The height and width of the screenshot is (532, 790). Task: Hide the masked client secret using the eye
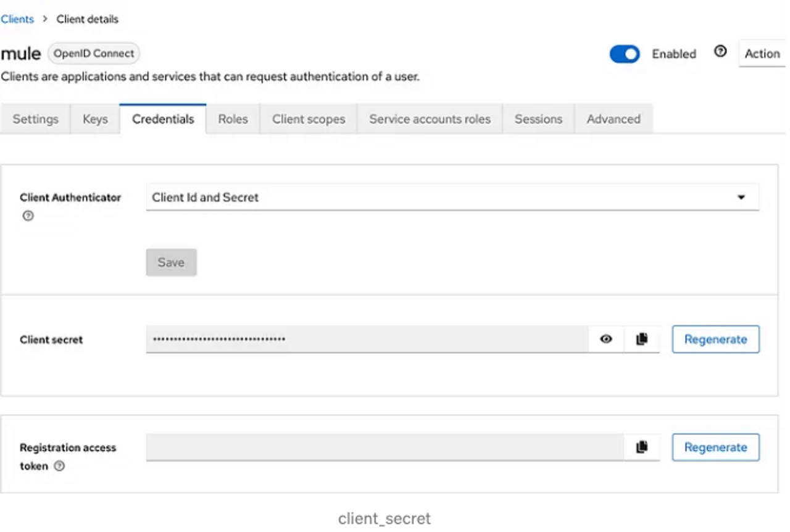coord(605,339)
